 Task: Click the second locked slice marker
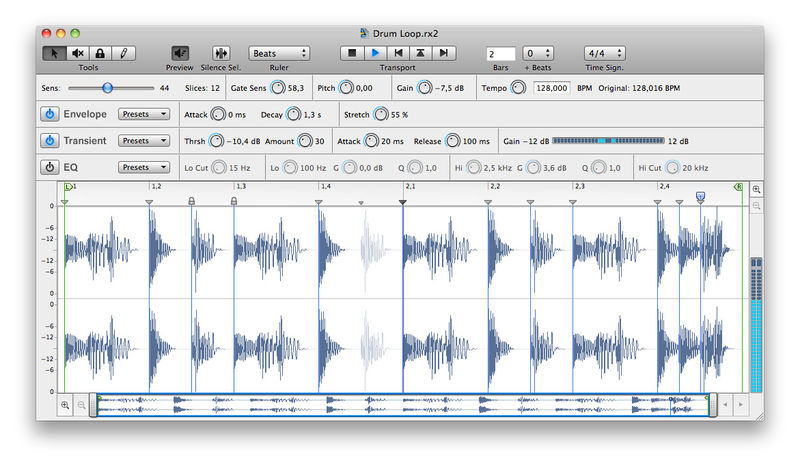(234, 201)
